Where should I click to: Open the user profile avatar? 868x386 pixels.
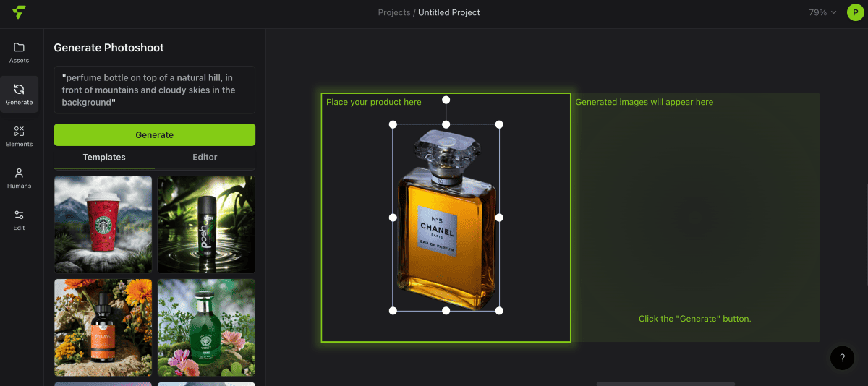tap(855, 12)
